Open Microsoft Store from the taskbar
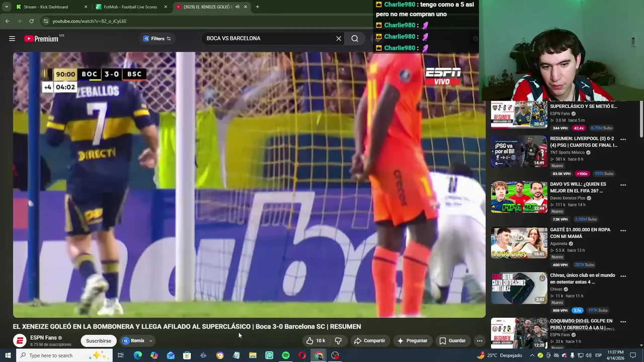644x362 pixels. click(187, 355)
